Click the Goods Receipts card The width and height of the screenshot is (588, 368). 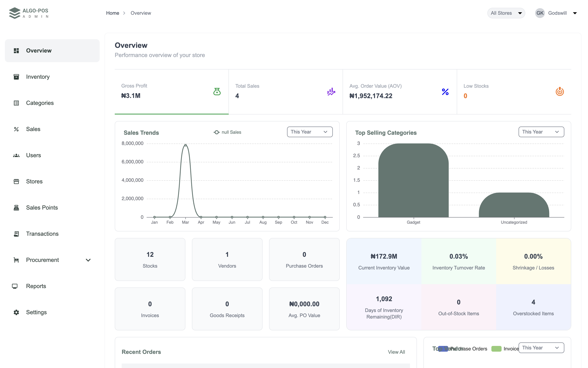coord(227,309)
